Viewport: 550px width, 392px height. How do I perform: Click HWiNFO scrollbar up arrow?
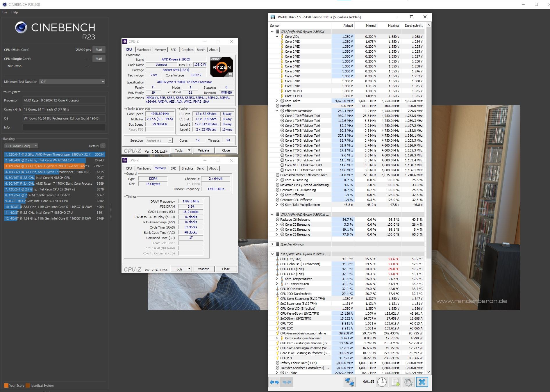point(428,25)
